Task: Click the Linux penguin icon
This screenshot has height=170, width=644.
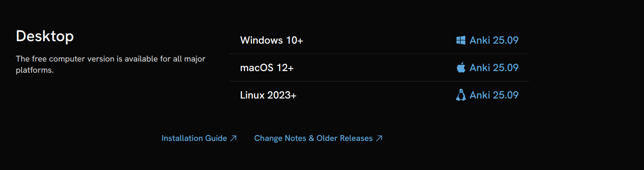Action: pyautogui.click(x=461, y=95)
